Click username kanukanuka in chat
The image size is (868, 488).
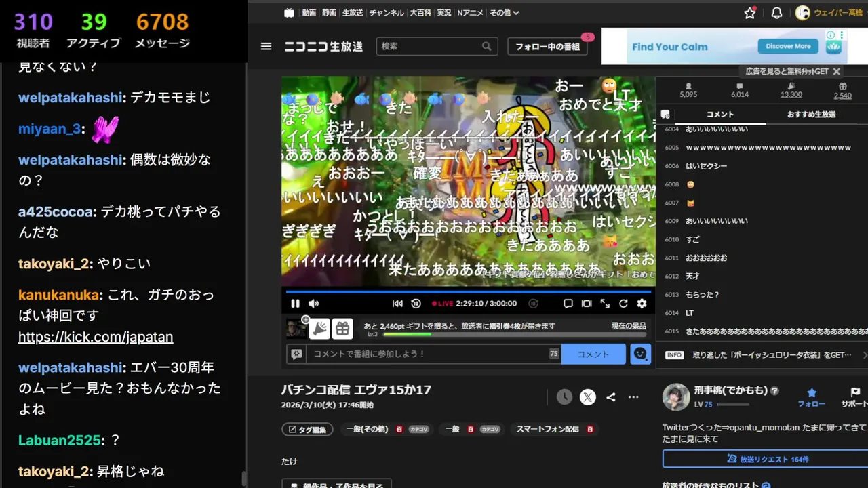click(58, 295)
